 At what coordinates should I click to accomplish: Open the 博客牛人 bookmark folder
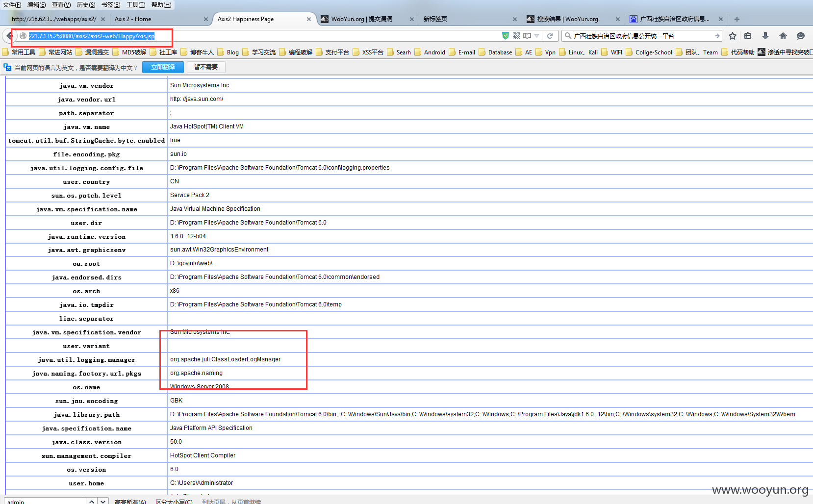[197, 52]
